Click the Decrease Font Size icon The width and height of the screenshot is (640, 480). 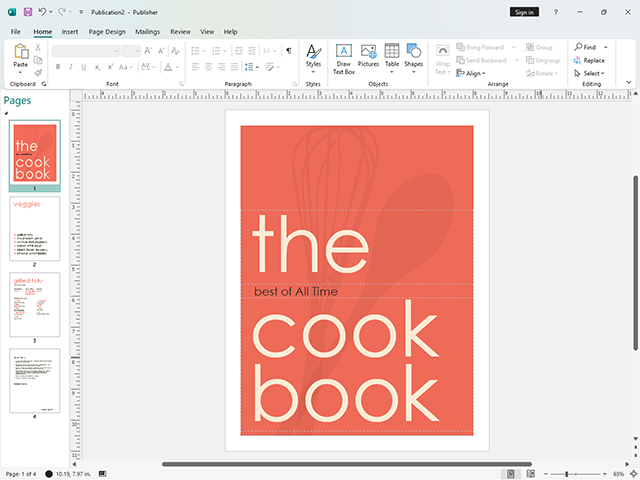click(161, 51)
